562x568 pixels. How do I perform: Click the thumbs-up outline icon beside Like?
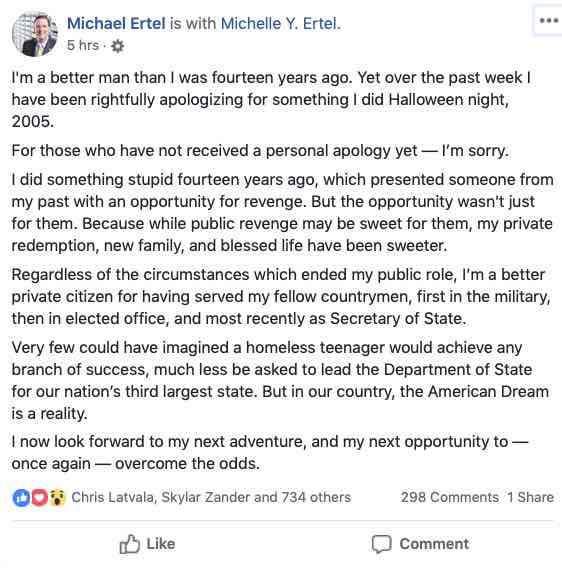point(129,544)
